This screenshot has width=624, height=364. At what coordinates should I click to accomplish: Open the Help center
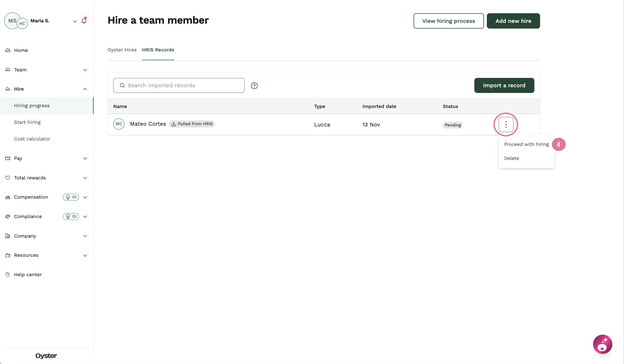pos(28,275)
